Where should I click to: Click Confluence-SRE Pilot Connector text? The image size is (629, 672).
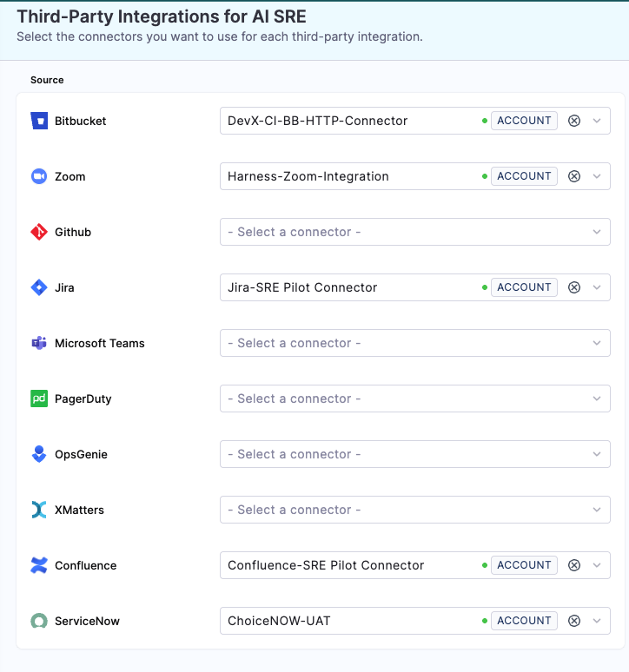click(326, 565)
